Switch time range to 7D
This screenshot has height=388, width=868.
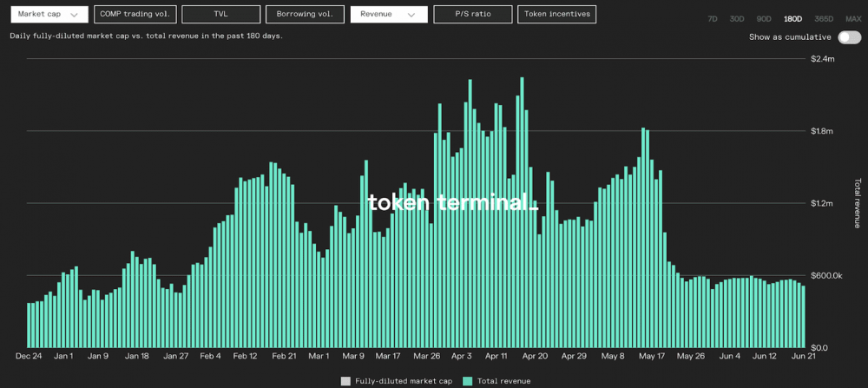point(713,18)
